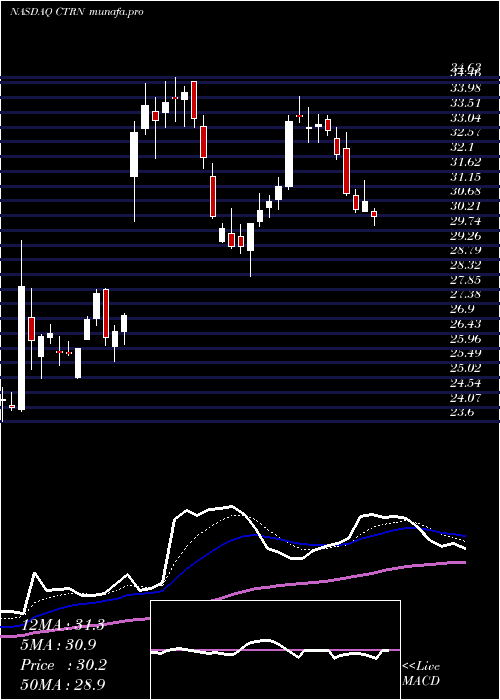Viewport: 500px width, 700px height.
Task: Click the 27.38 price axis label
Action: (466, 295)
